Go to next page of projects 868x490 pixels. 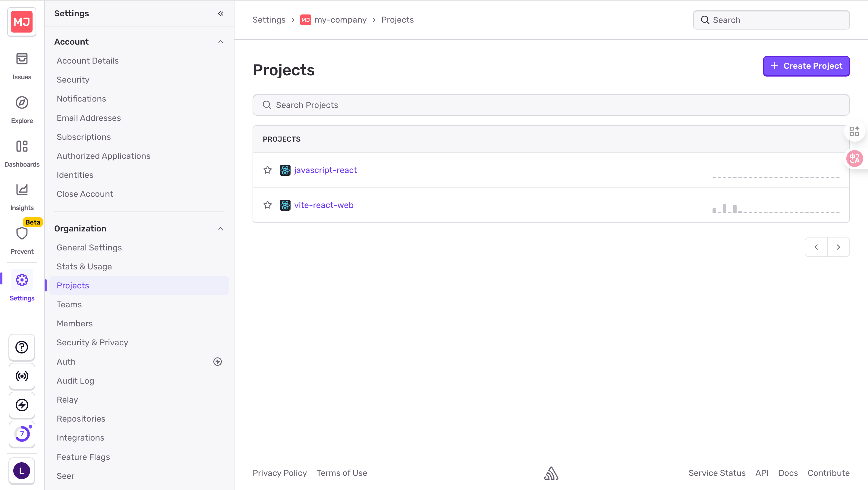(x=838, y=247)
